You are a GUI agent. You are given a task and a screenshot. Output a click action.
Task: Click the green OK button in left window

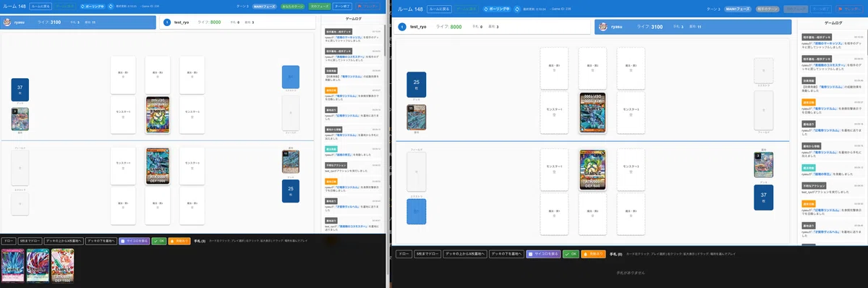pos(159,241)
